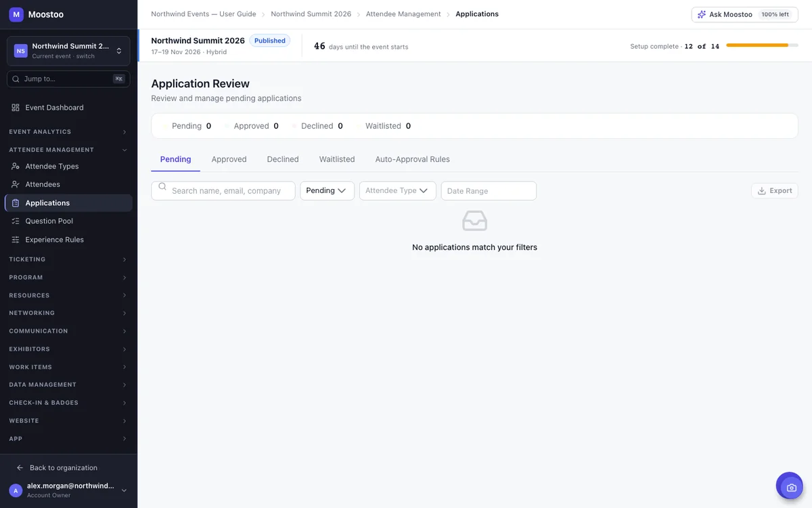Open Question Pool page

pos(68,221)
